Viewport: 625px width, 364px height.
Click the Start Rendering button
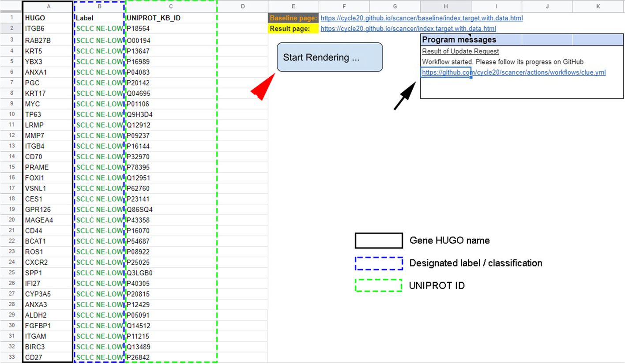pos(330,57)
